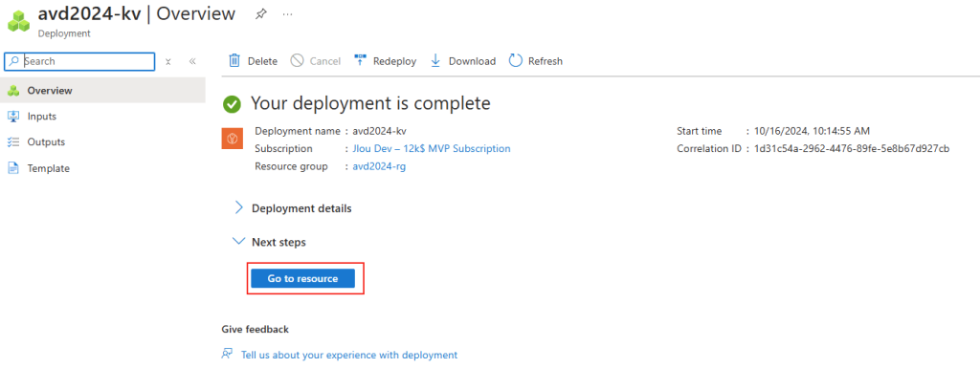Click the deployment cubes icon beside title
The width and height of the screenshot is (980, 368).
19,21
